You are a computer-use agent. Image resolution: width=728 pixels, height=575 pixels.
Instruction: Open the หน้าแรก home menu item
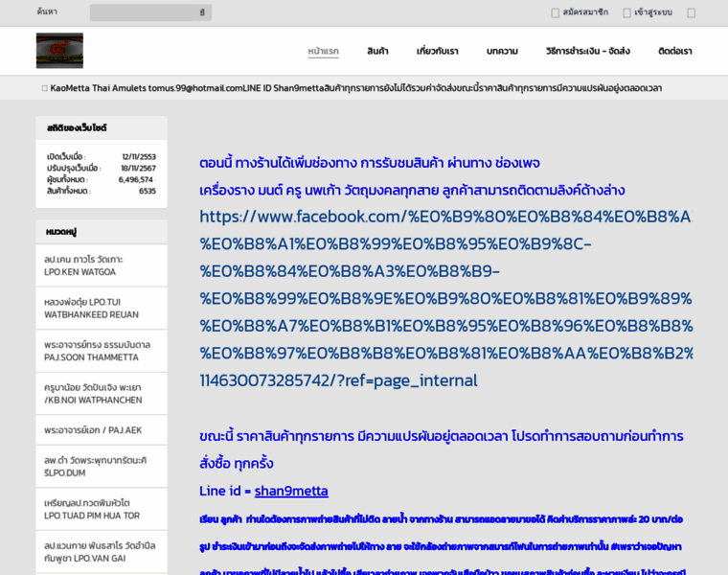[323, 52]
